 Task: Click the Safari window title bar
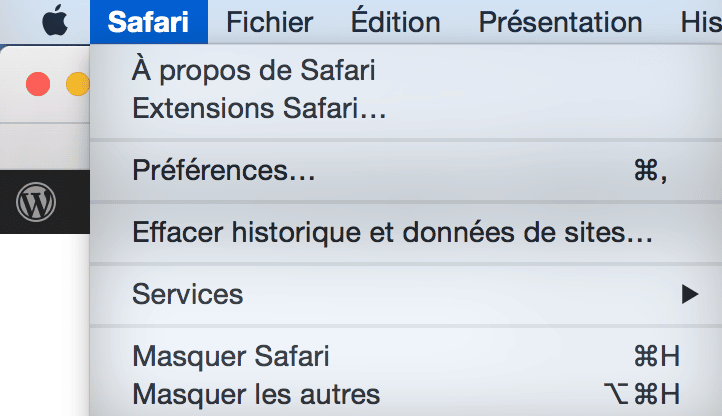coord(45,84)
